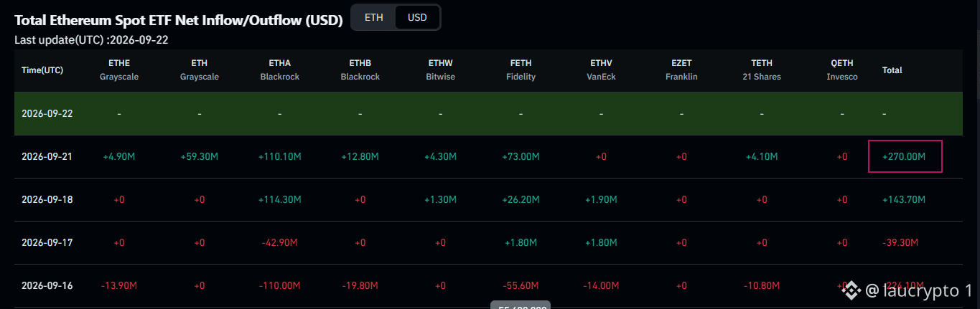Screen dimensions: 980x309
Task: Click the QETH Invesco column header
Action: (x=842, y=70)
